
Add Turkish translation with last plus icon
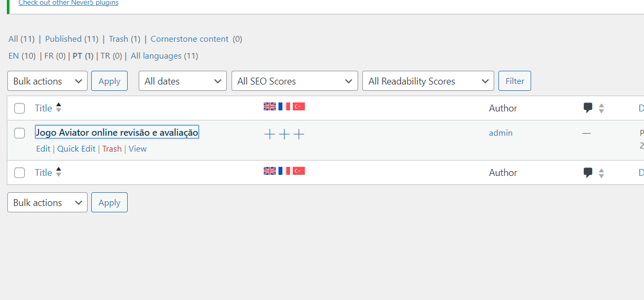click(299, 134)
